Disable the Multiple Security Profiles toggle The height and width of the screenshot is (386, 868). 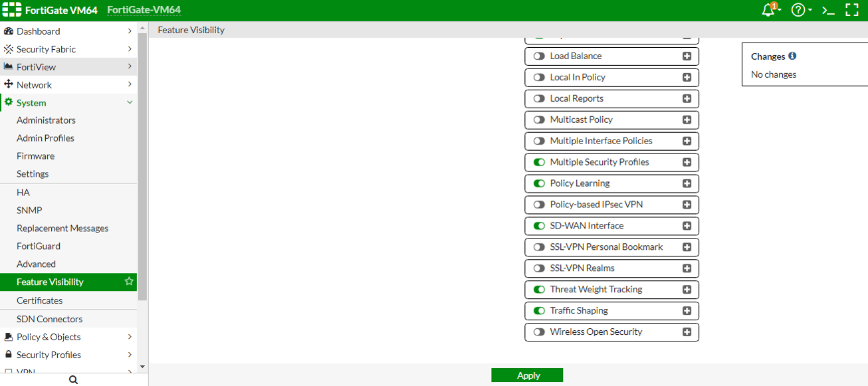click(539, 163)
